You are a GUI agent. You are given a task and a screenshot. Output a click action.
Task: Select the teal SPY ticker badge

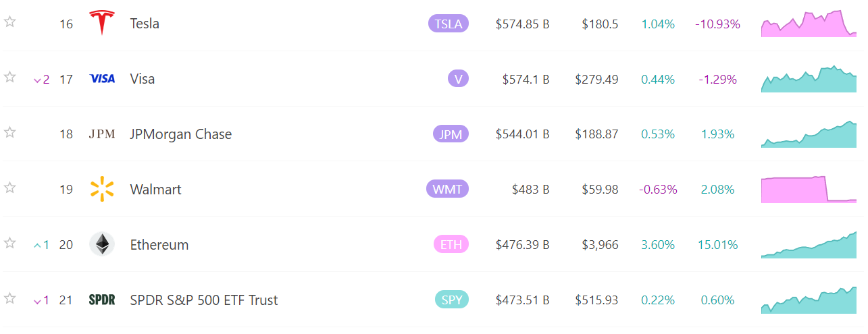coord(452,300)
